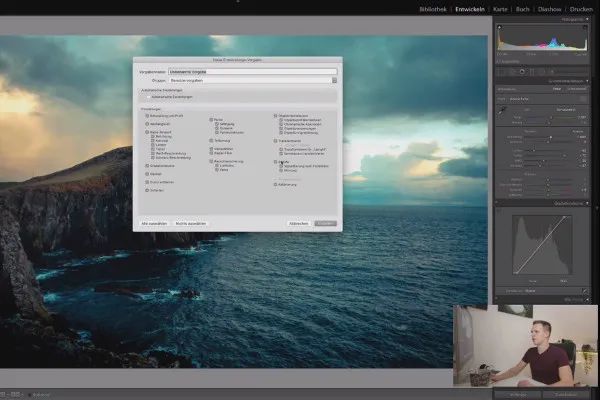Open white balance preset dropdown
This screenshot has height=400, width=600.
pyautogui.click(x=566, y=110)
